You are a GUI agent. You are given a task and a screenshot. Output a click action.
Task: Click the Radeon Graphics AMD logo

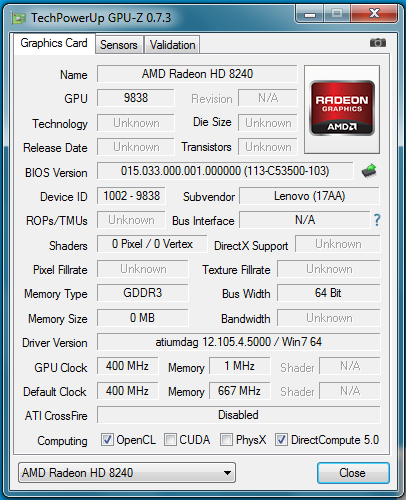342,108
